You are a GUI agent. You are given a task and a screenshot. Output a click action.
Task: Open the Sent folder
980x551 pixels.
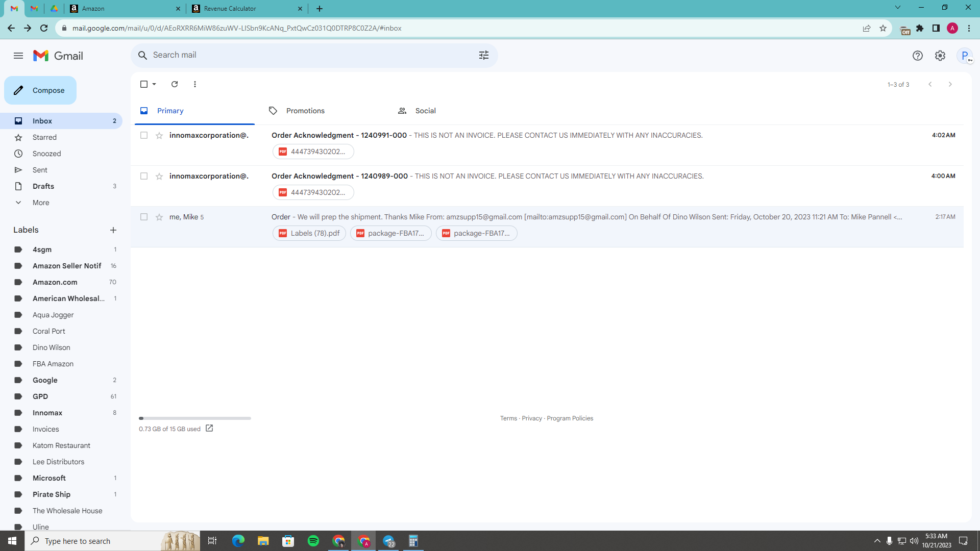coord(61,170)
